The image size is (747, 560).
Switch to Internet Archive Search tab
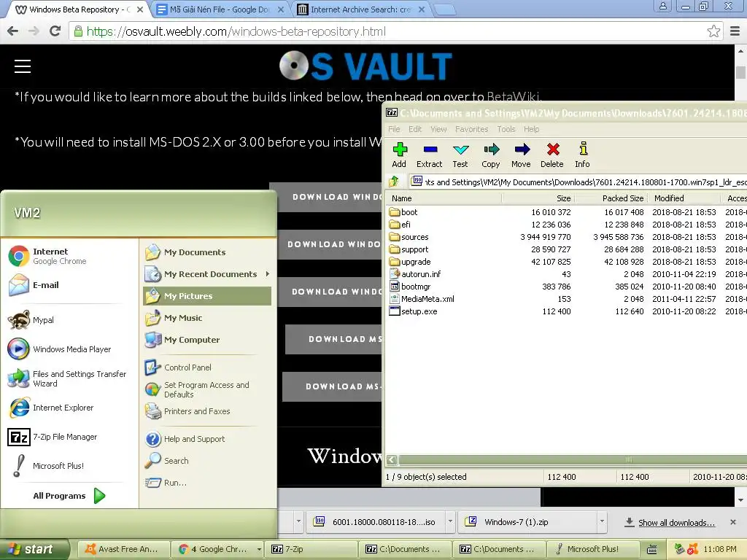[x=360, y=9]
